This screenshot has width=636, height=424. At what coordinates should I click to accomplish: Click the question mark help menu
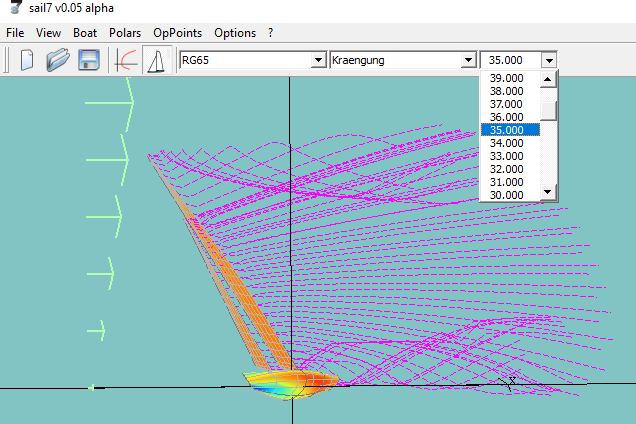coord(270,33)
